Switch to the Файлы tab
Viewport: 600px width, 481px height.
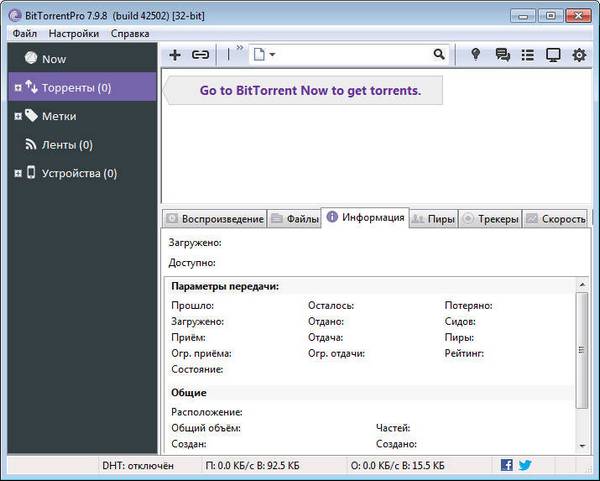294,219
